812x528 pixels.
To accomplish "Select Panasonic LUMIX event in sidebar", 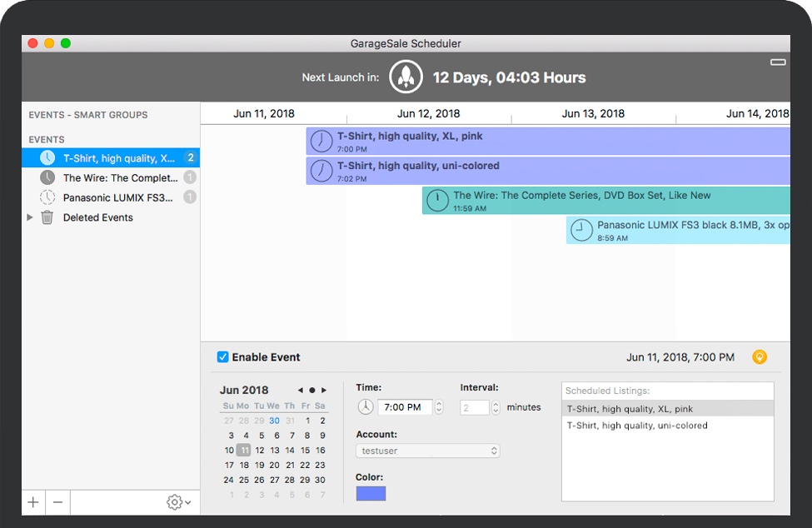I will tap(117, 197).
